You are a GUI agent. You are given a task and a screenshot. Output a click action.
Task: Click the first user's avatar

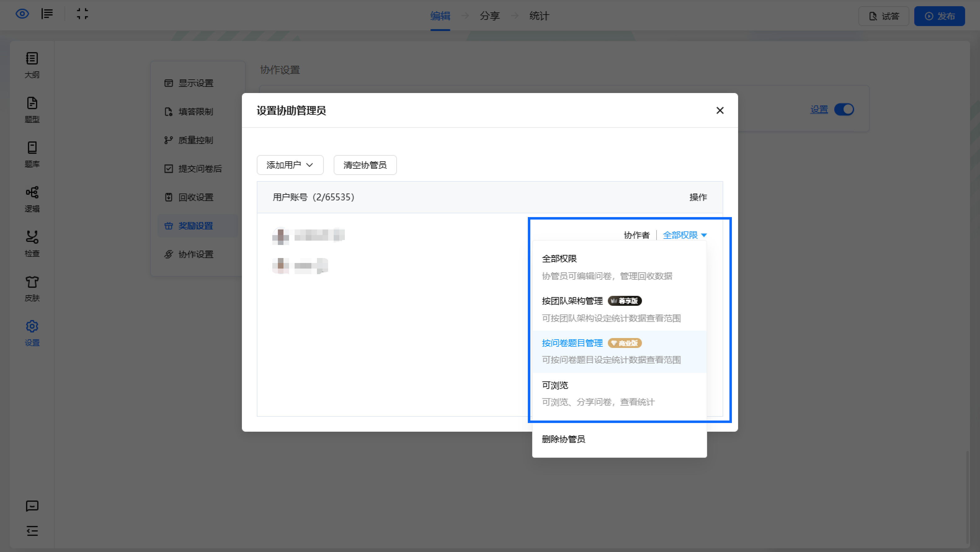[281, 236]
